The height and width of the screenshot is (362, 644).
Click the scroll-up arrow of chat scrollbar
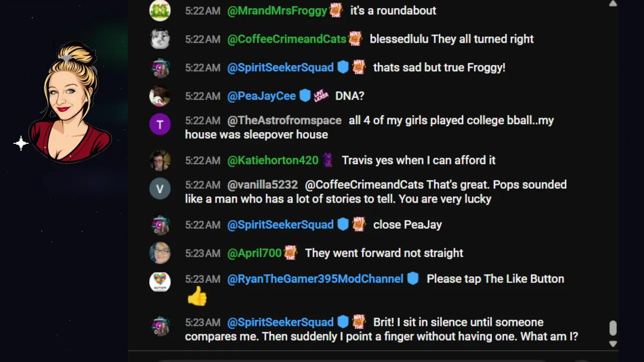point(612,4)
